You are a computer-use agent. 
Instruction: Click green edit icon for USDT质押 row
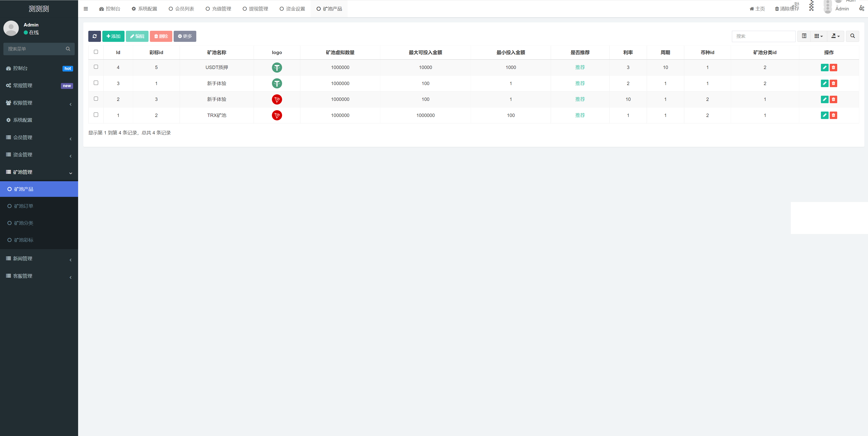tap(824, 67)
